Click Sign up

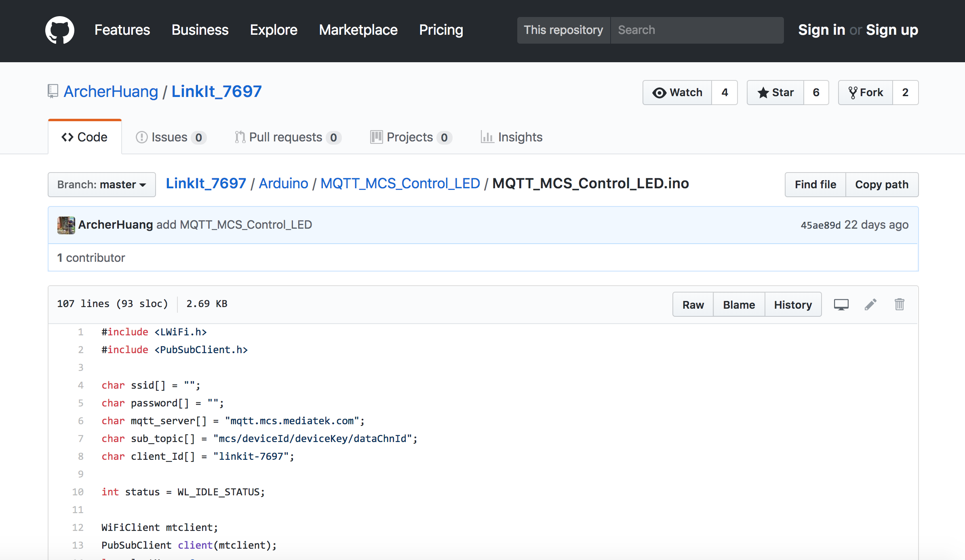coord(892,30)
